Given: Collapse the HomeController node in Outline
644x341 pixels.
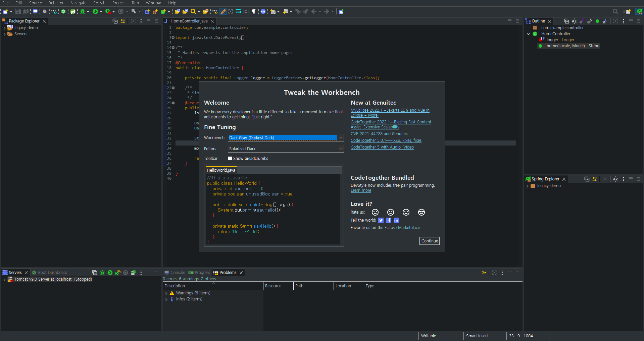Looking at the screenshot, I should tap(529, 34).
